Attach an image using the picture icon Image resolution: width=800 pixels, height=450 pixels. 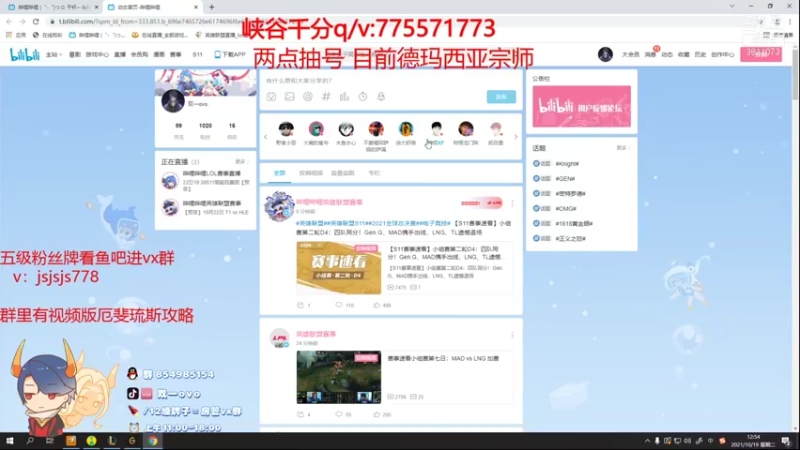[x=289, y=96]
